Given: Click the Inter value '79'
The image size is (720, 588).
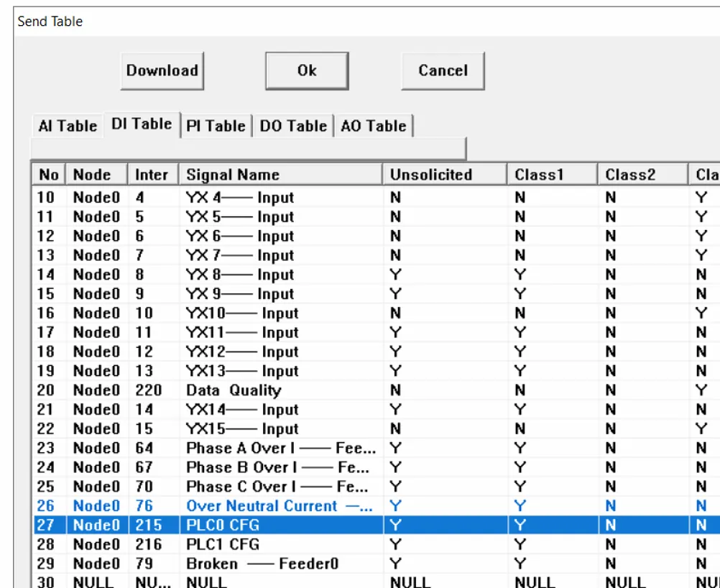Looking at the screenshot, I should 144,564.
